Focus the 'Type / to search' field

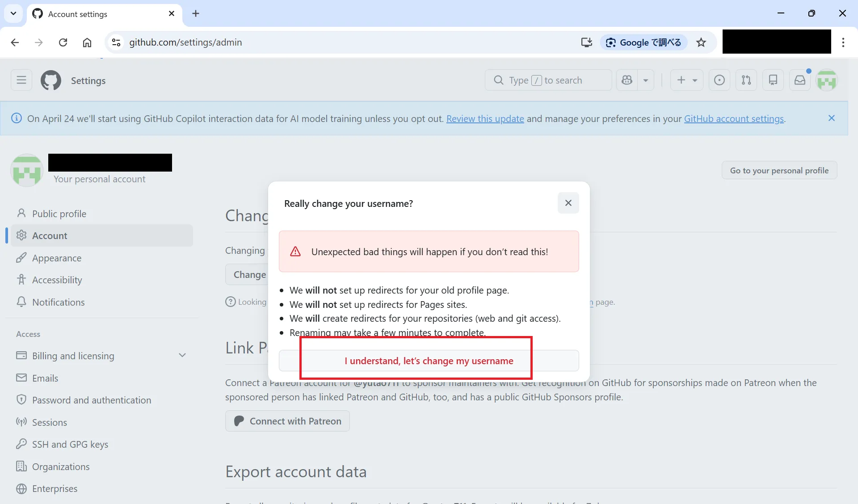tap(548, 80)
